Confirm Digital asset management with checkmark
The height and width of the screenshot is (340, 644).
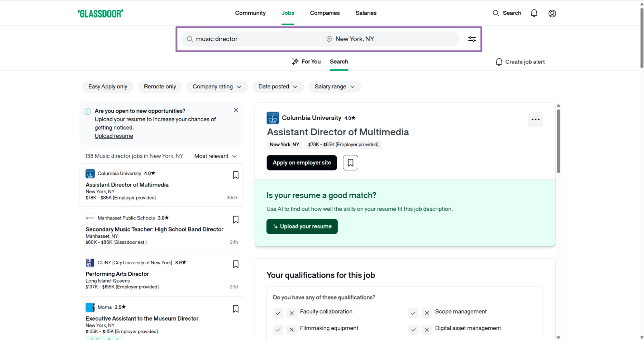(413, 330)
